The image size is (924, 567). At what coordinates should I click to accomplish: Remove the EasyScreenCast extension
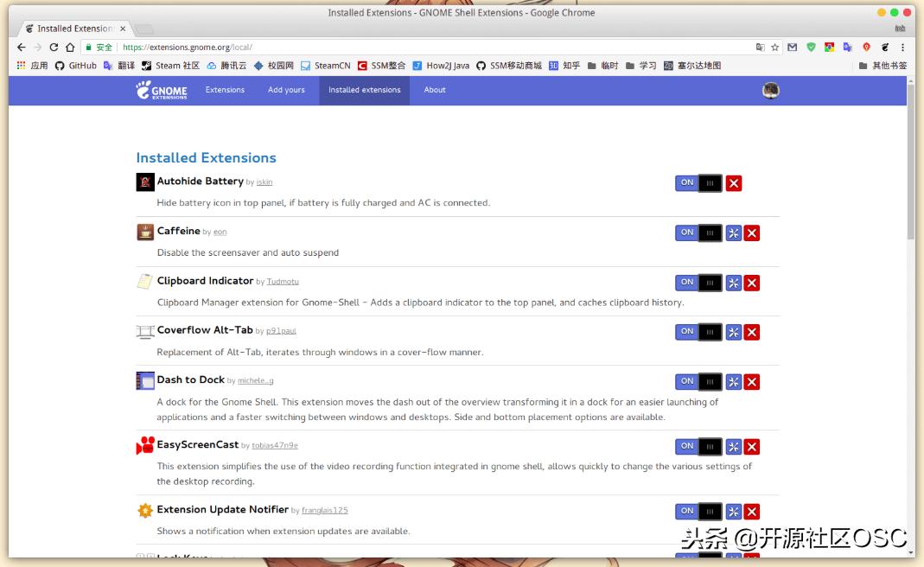coord(752,447)
